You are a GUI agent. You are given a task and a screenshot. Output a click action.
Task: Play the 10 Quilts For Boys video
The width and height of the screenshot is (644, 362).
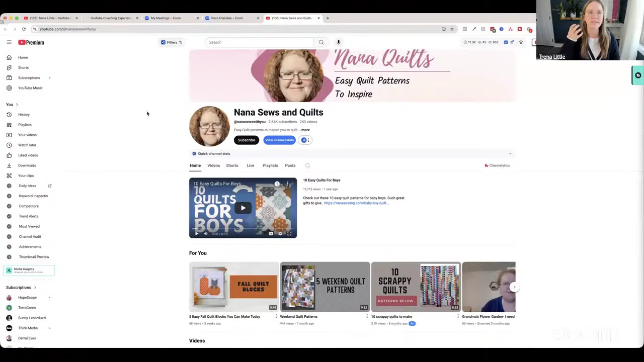click(x=243, y=208)
